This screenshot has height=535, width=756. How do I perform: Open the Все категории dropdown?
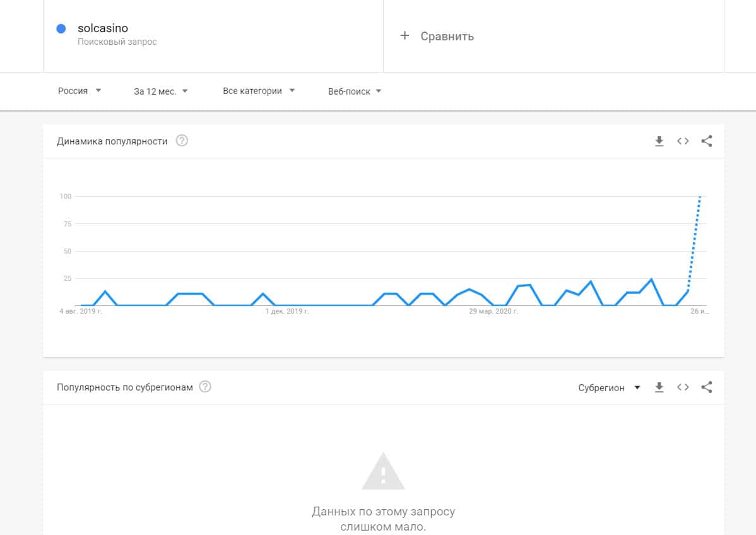tap(259, 91)
